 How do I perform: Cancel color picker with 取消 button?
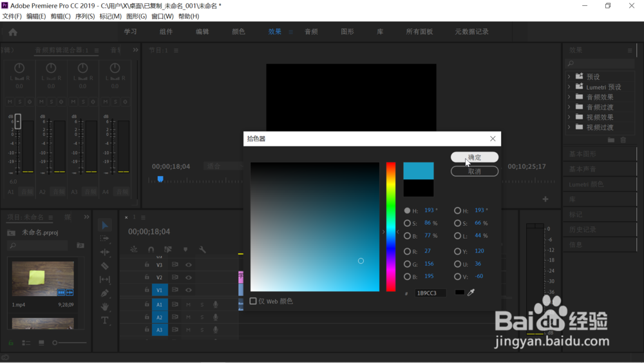pos(475,172)
